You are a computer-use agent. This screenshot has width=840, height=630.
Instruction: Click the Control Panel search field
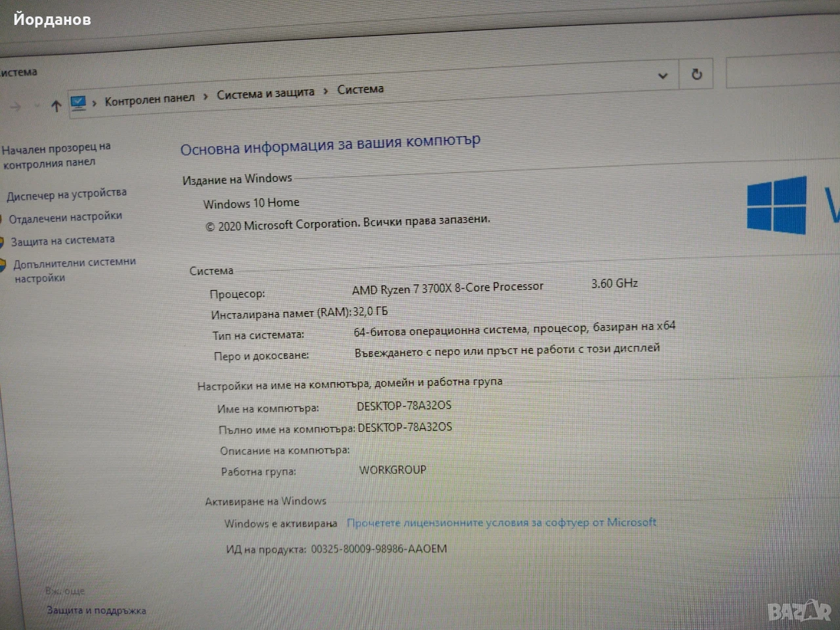[783, 72]
